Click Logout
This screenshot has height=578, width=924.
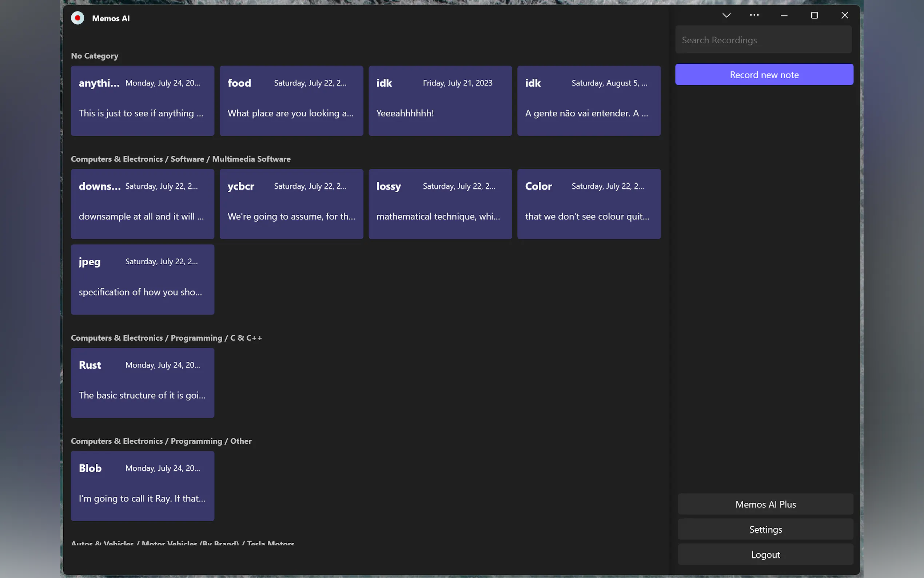[x=765, y=555]
